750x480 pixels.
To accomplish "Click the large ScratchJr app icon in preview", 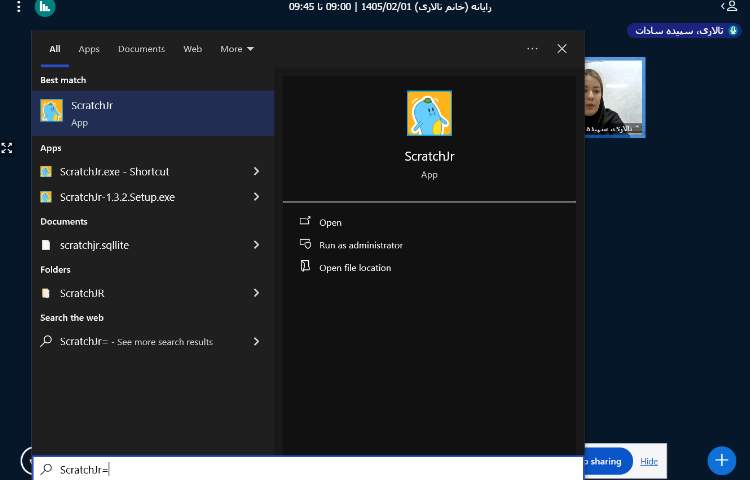I will point(429,113).
